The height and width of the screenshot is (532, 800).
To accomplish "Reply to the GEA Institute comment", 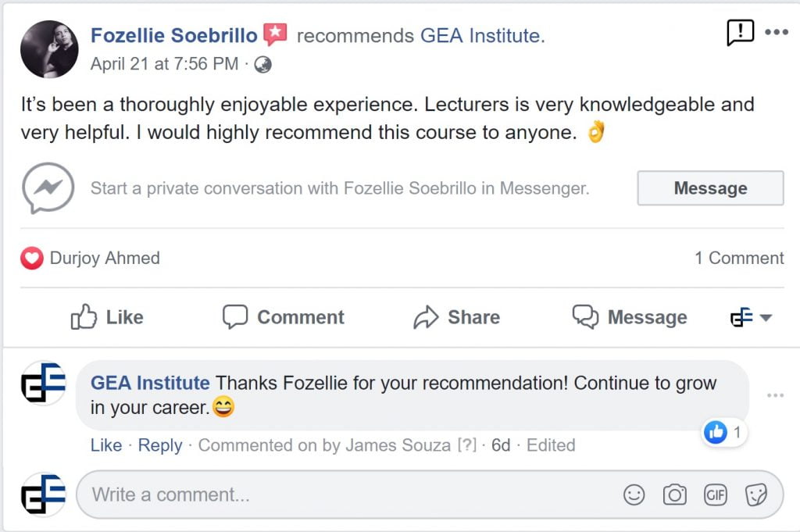I will pos(160,445).
